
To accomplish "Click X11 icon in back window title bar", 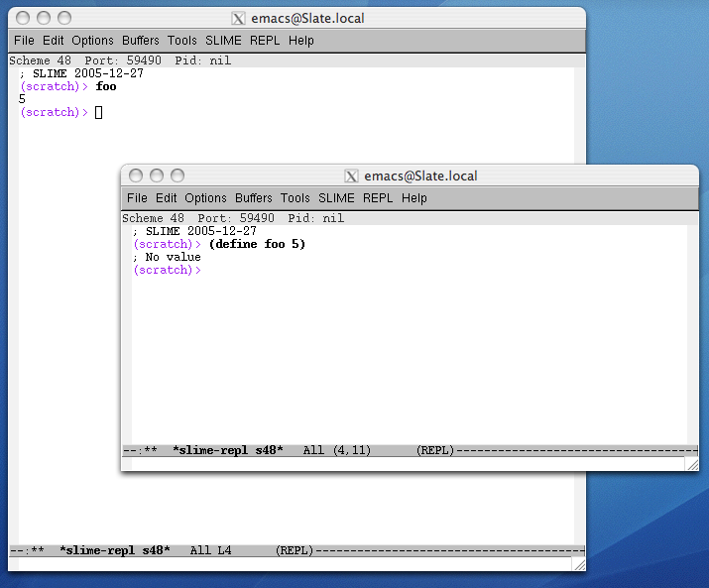I will (x=238, y=18).
